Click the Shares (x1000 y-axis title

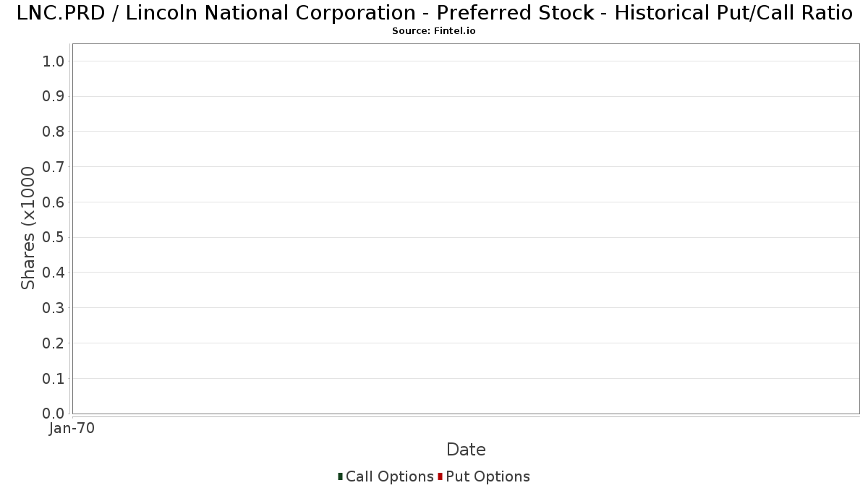tap(28, 228)
